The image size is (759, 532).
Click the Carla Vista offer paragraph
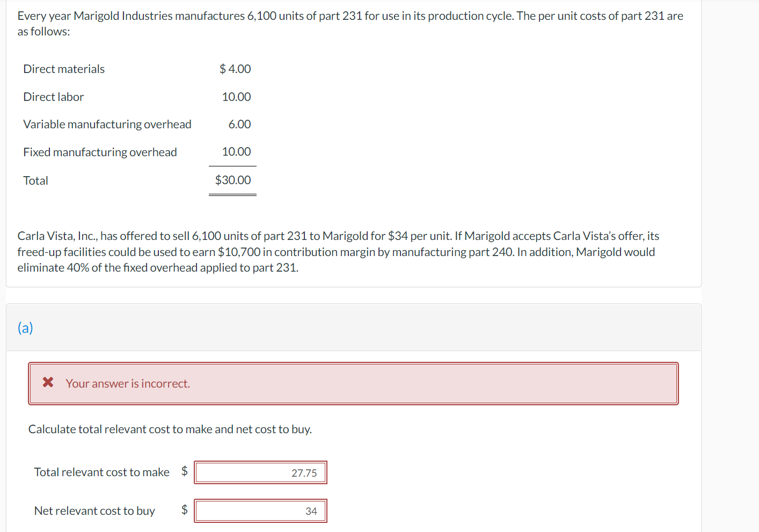338,251
